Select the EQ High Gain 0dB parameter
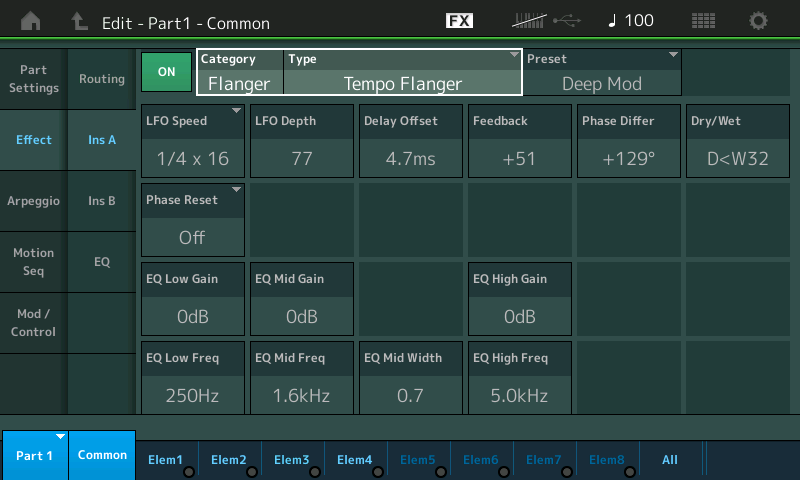The image size is (800, 480). (x=520, y=299)
